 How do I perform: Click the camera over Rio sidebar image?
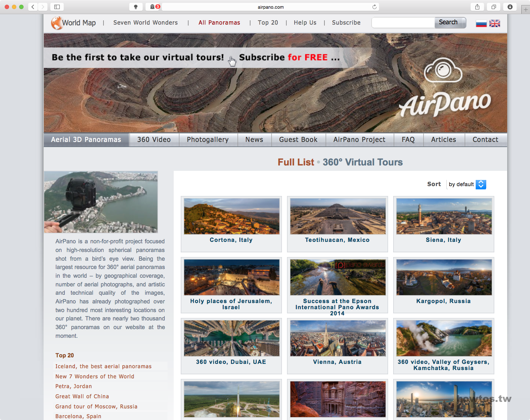(x=101, y=202)
